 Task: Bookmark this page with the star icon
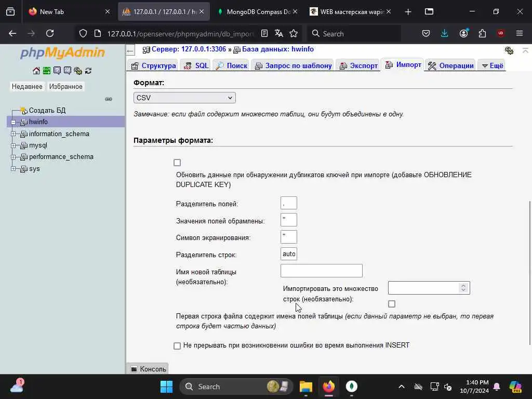tap(294, 33)
